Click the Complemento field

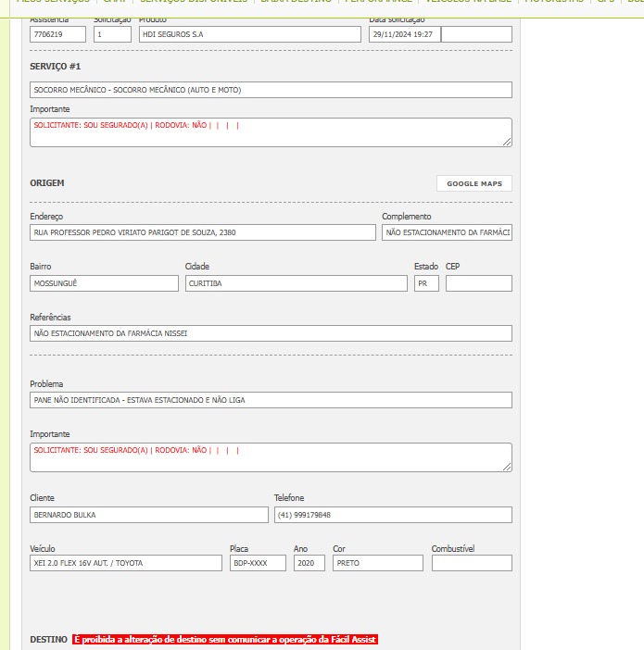click(447, 232)
